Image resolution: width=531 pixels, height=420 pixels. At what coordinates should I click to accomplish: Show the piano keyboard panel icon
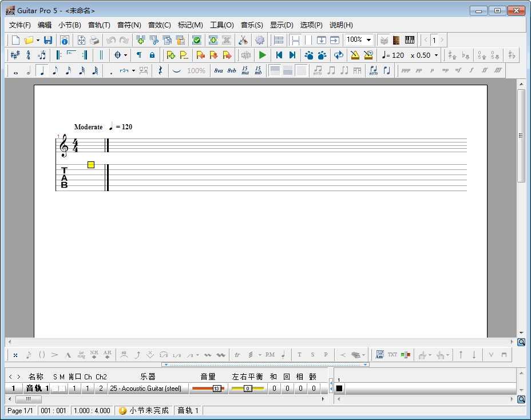(410, 40)
